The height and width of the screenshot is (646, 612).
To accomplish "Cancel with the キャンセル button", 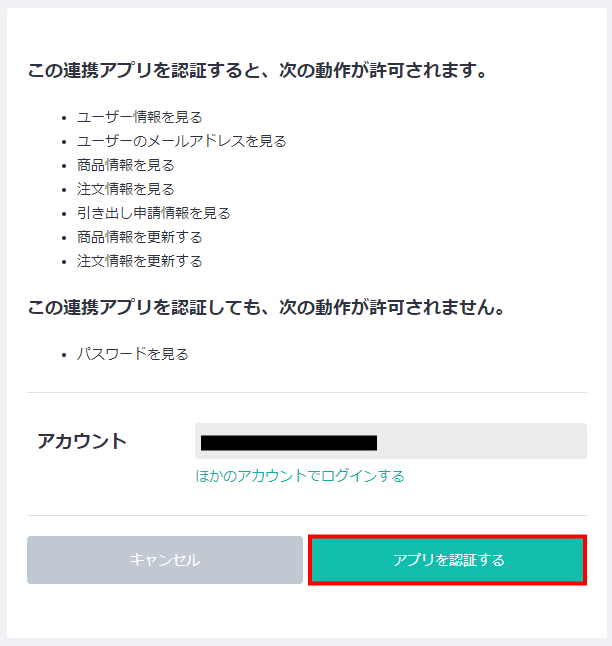I will coord(165,560).
